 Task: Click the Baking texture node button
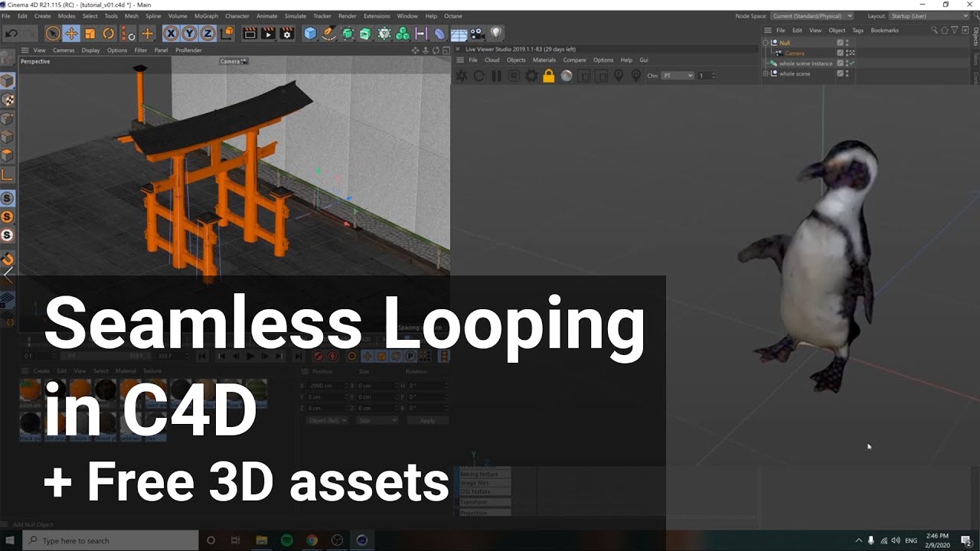click(484, 474)
